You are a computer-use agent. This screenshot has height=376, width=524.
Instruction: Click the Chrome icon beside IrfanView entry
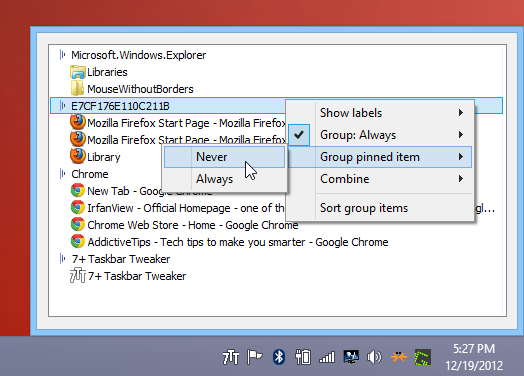pyautogui.click(x=78, y=208)
